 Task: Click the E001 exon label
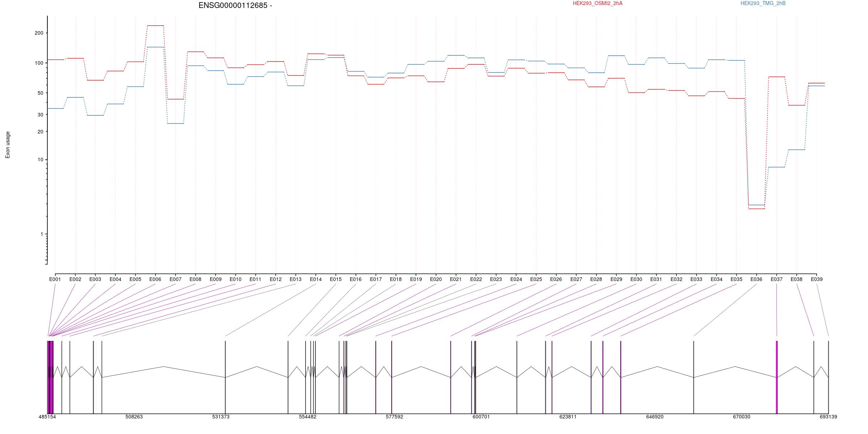pos(55,279)
